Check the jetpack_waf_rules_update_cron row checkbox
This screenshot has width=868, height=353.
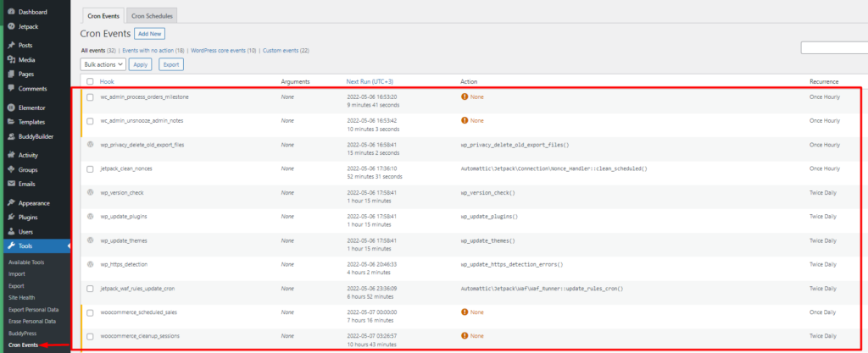click(x=90, y=289)
